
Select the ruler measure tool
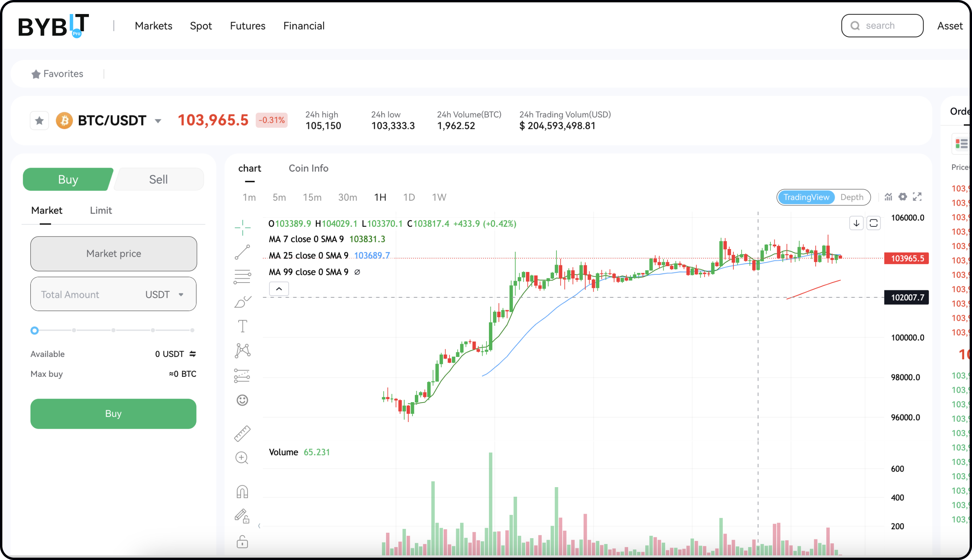pos(242,433)
